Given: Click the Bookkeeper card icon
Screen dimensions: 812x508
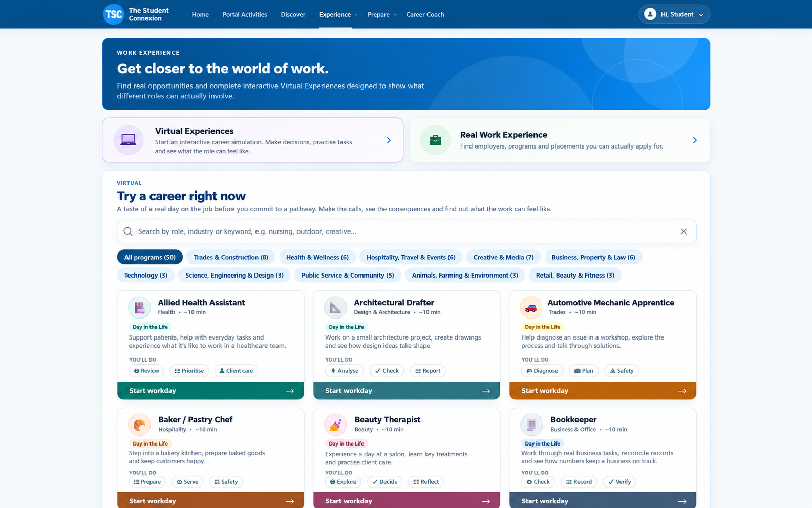Looking at the screenshot, I should click(531, 425).
